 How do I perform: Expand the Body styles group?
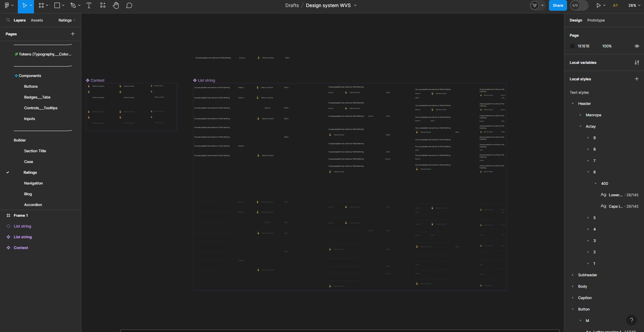[x=573, y=286]
